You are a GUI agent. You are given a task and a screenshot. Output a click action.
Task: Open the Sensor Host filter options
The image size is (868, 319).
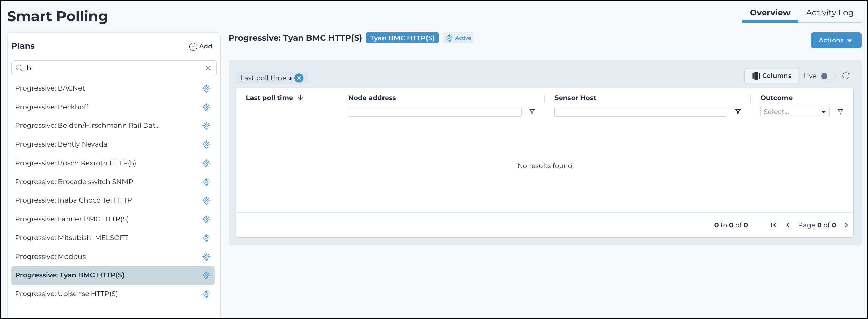pos(738,112)
